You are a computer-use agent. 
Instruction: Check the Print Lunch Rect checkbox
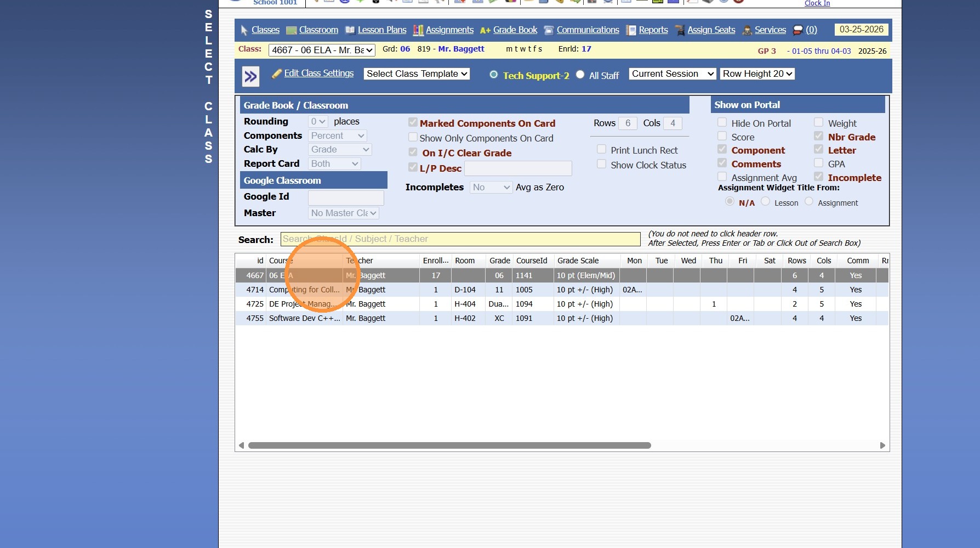(x=601, y=149)
